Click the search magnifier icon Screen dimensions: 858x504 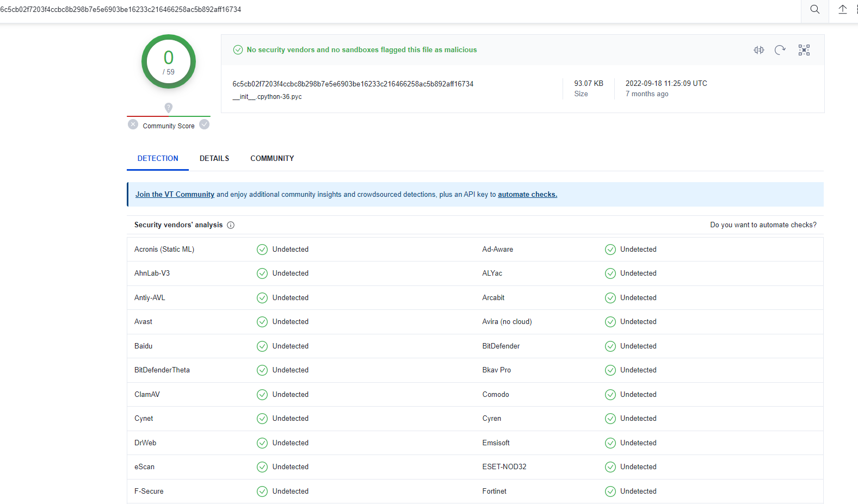[x=814, y=9]
